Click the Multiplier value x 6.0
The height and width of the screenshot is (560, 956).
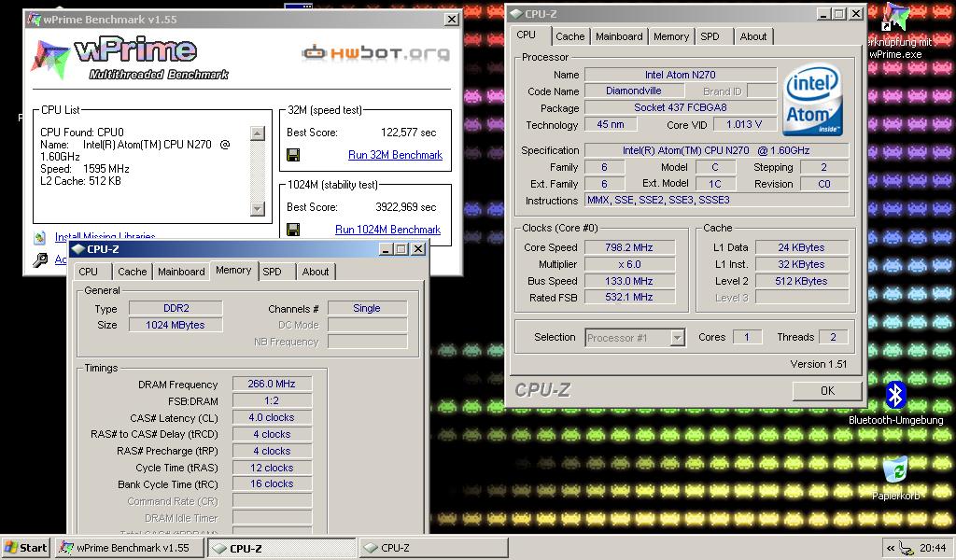click(x=629, y=264)
